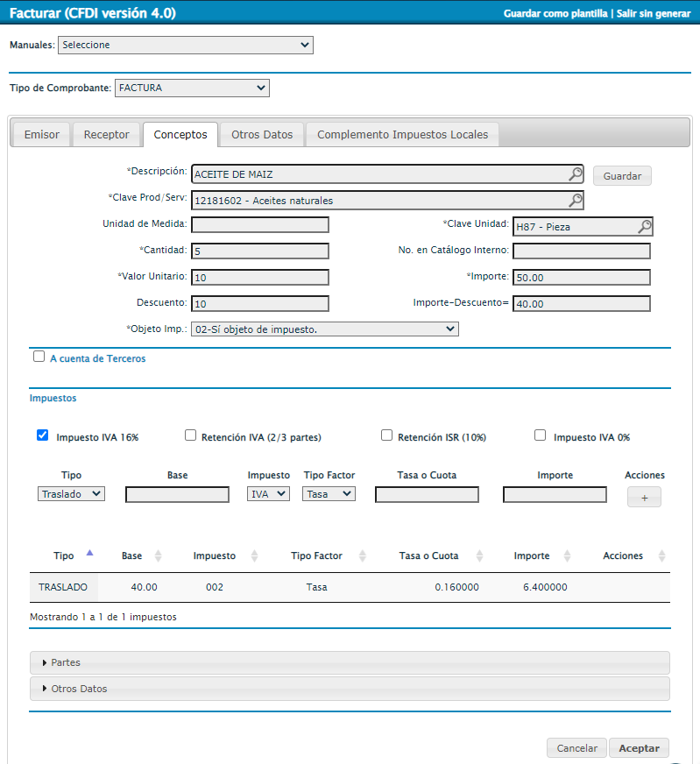Click the magnifier icon in the Descripción field
This screenshot has width=700, height=764.
[576, 174]
